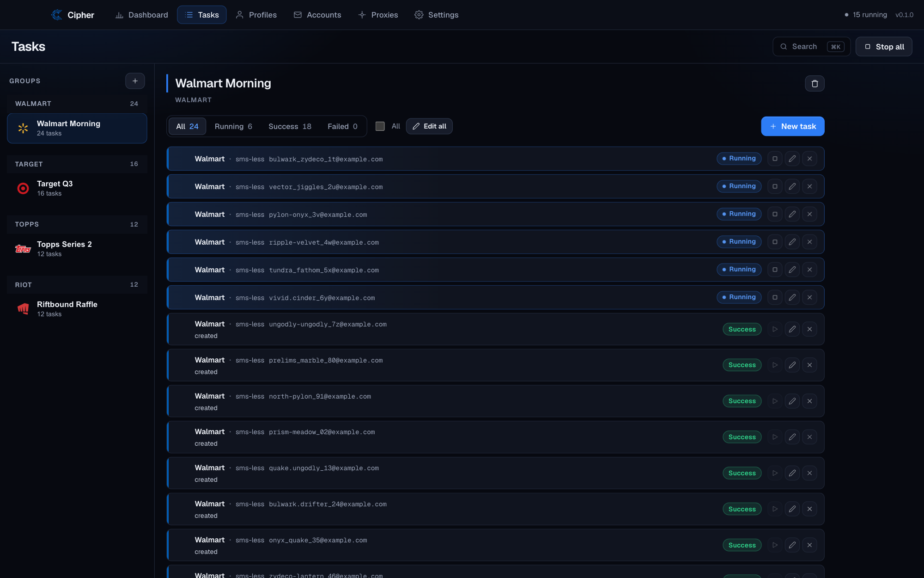The image size is (924, 578).
Task: Filter tasks by Success 18
Action: [x=290, y=126]
